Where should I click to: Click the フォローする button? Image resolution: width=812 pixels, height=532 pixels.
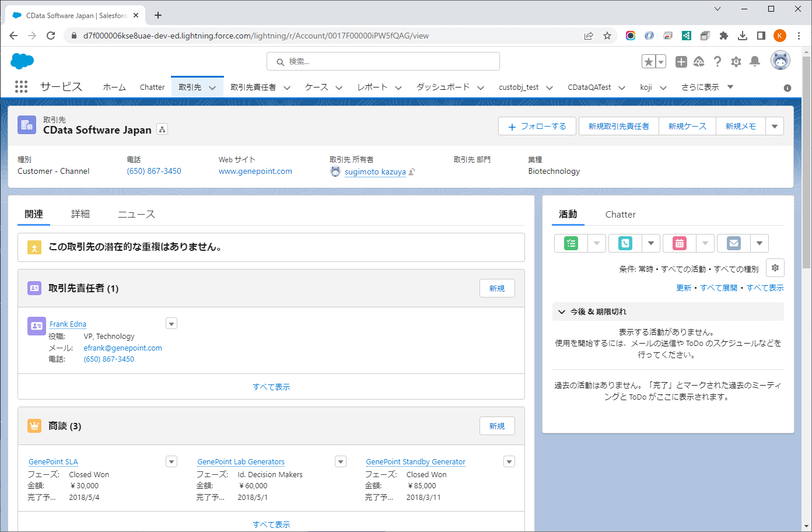pyautogui.click(x=537, y=126)
